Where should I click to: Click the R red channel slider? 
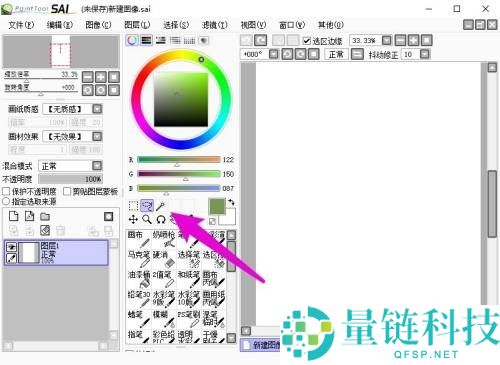179,160
